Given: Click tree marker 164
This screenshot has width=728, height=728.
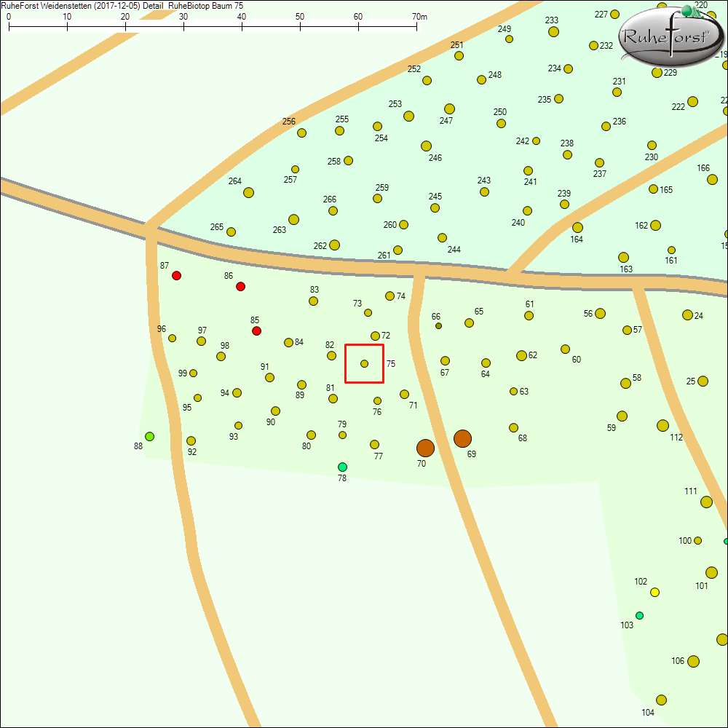Looking at the screenshot, I should pos(577,228).
